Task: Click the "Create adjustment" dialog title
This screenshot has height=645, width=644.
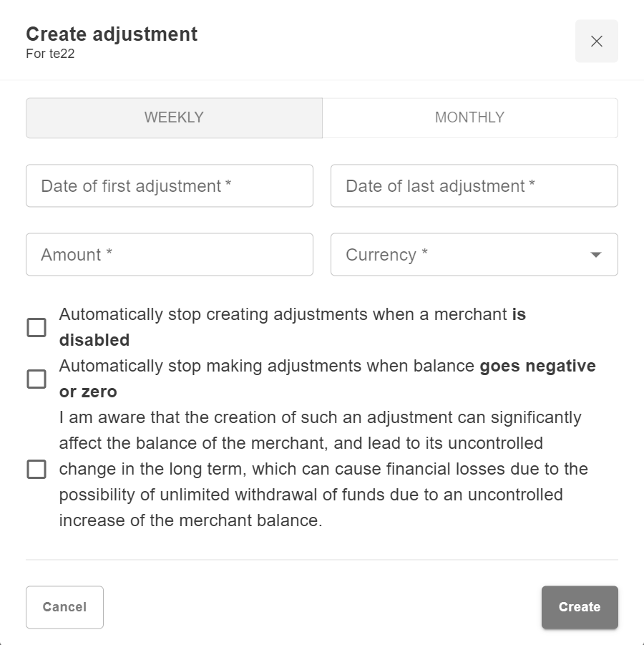Action: [x=112, y=34]
